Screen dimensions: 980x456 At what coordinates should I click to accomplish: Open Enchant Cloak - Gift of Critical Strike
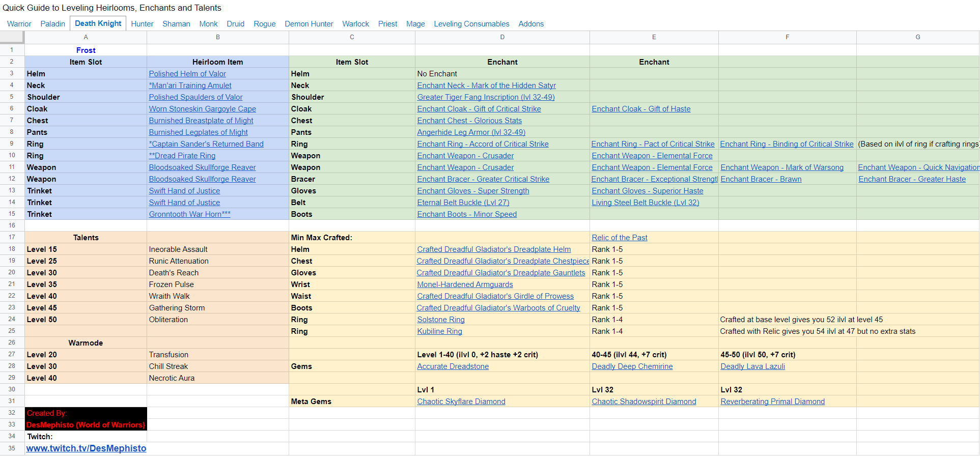pos(479,109)
